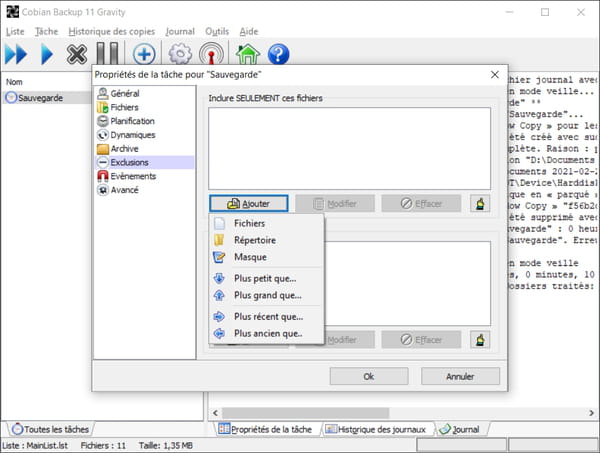
Task: Click the upper Modifier button
Action: pos(335,204)
